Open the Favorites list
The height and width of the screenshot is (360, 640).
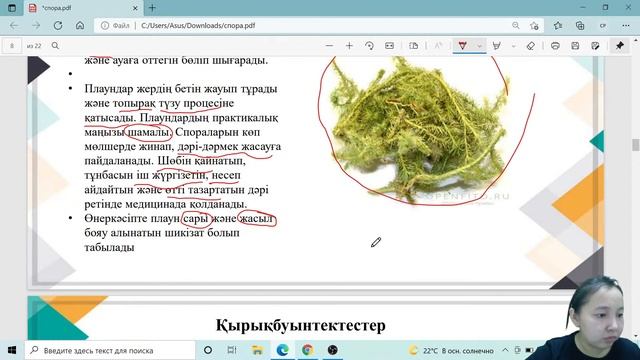[x=558, y=25]
